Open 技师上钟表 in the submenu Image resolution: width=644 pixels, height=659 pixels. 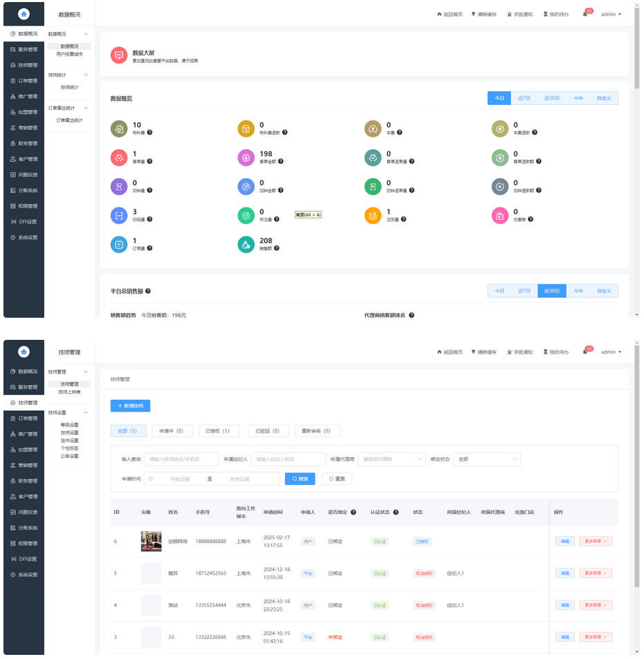[x=69, y=392]
